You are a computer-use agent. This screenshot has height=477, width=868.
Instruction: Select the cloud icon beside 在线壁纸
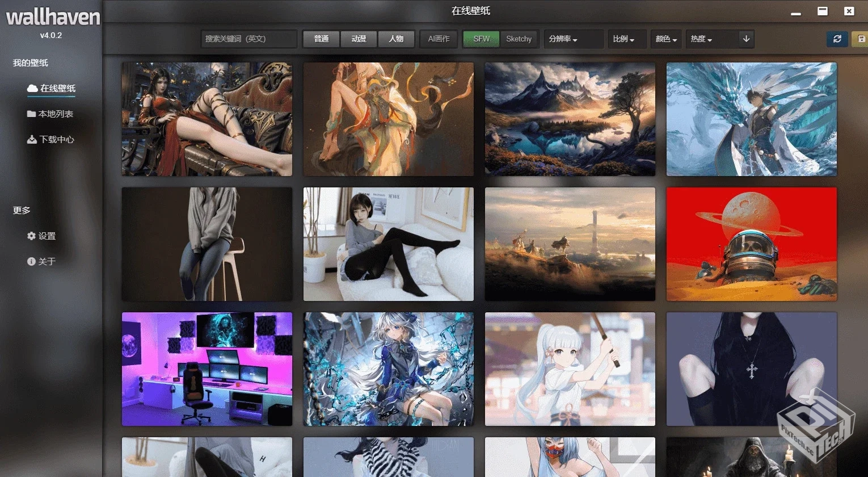(x=31, y=88)
